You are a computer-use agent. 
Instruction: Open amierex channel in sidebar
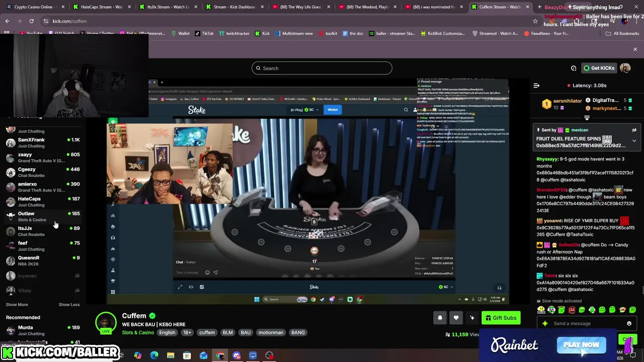(43, 187)
